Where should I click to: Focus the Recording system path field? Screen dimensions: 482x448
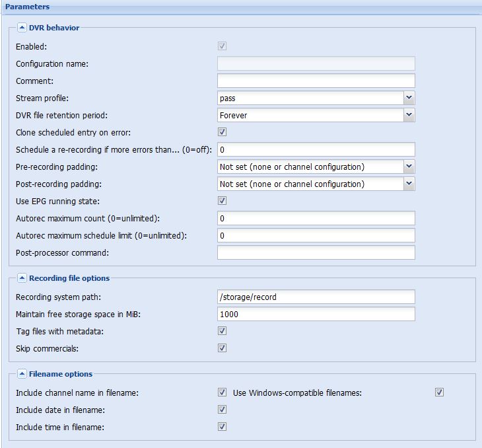pos(316,297)
